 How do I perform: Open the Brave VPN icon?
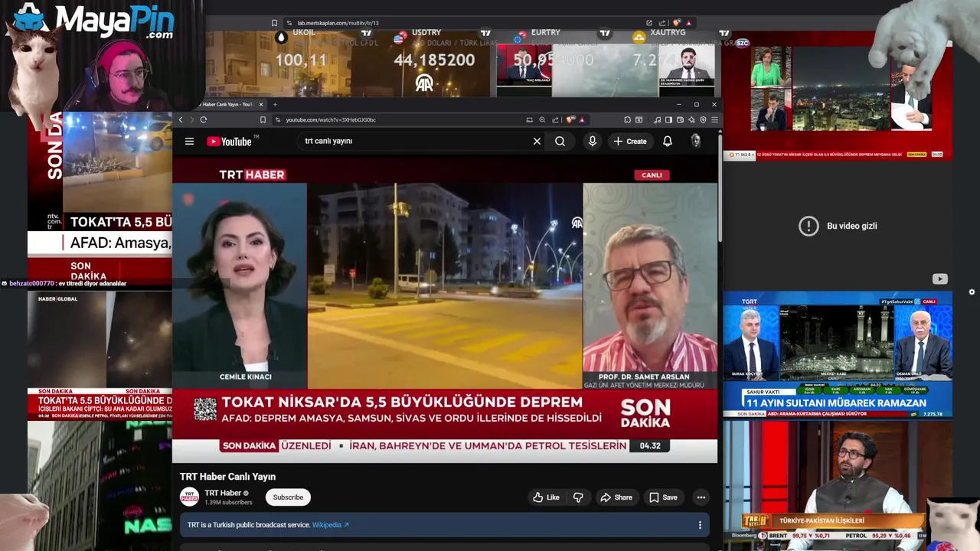point(703,119)
